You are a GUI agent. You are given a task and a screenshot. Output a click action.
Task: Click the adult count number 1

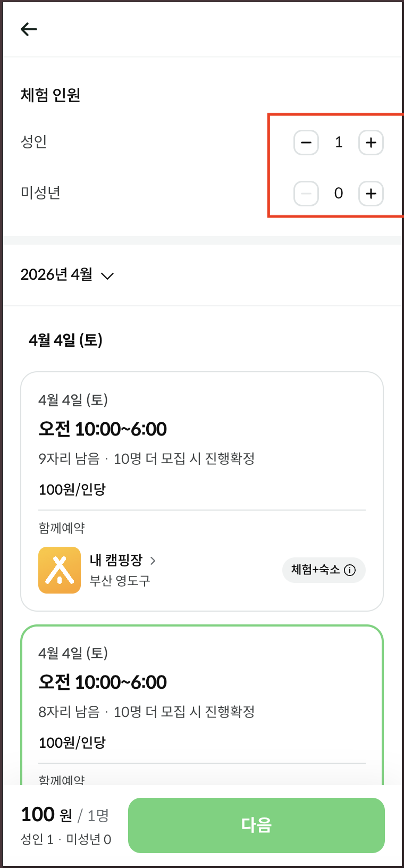(339, 143)
